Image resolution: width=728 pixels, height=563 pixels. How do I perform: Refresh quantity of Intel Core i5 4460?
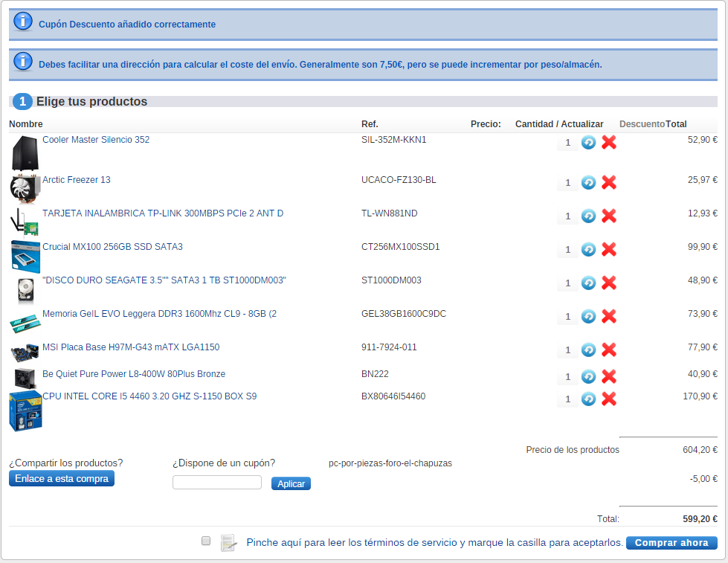point(588,399)
